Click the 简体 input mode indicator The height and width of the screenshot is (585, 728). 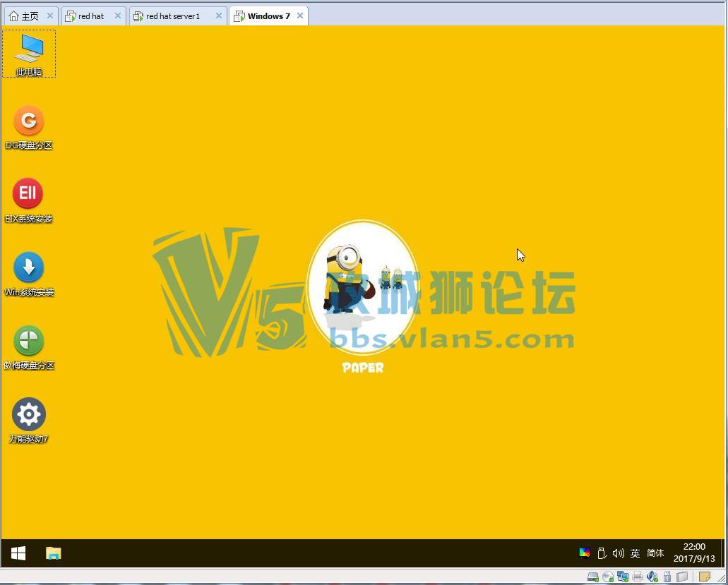(x=655, y=553)
